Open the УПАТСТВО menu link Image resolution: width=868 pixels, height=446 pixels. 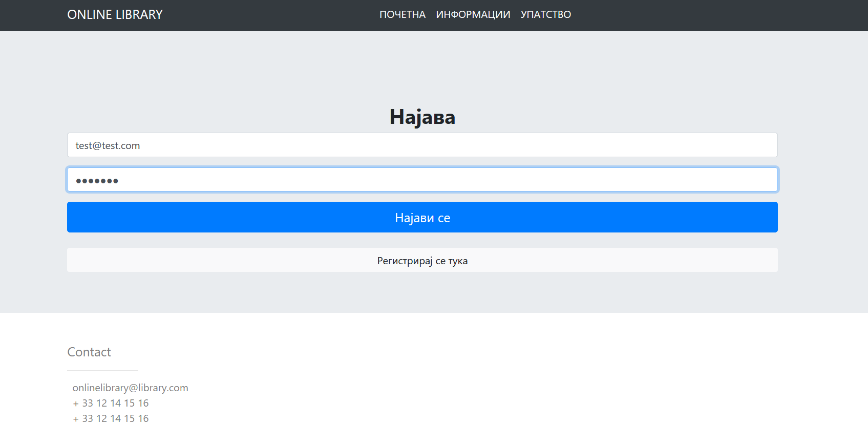545,15
